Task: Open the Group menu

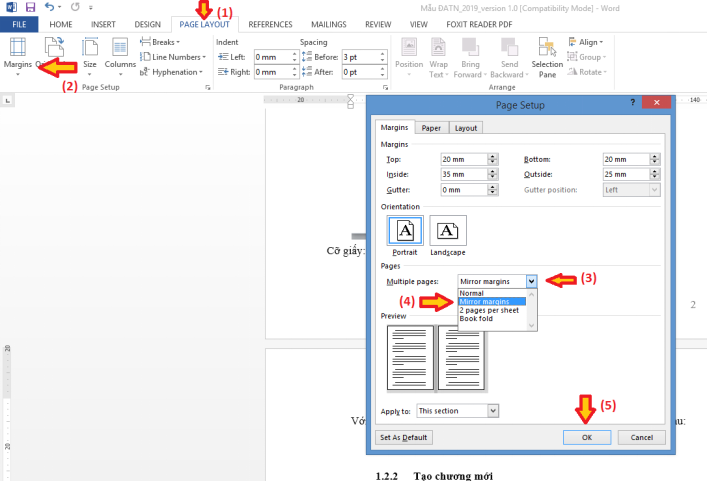Action: [x=587, y=57]
